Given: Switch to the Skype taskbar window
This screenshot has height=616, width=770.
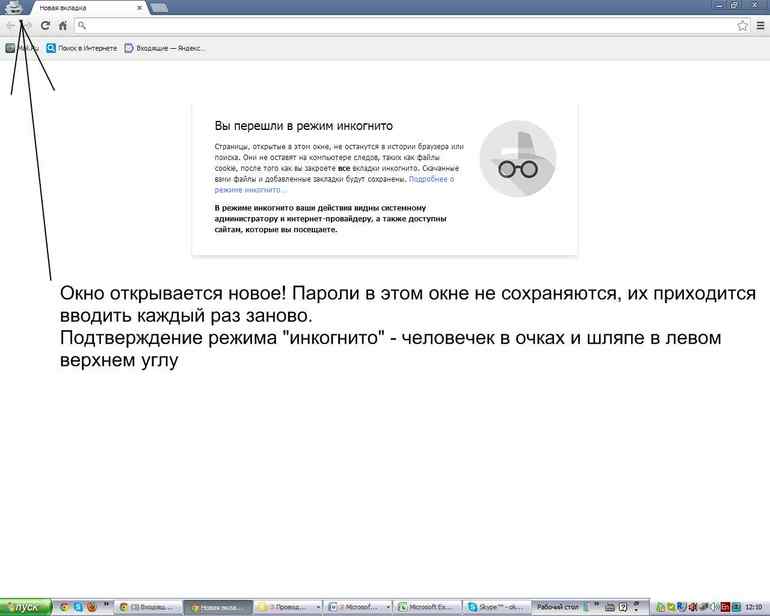Looking at the screenshot, I should tap(497, 607).
